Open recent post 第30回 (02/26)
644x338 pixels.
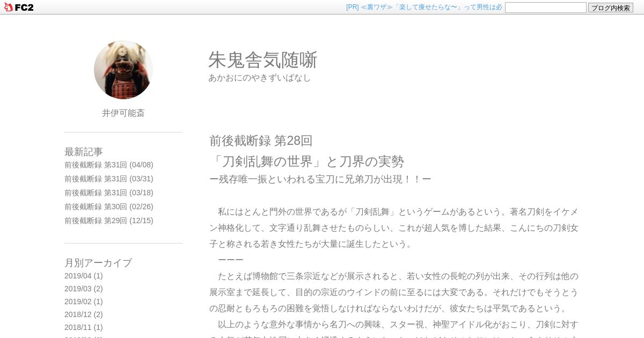coord(109,207)
